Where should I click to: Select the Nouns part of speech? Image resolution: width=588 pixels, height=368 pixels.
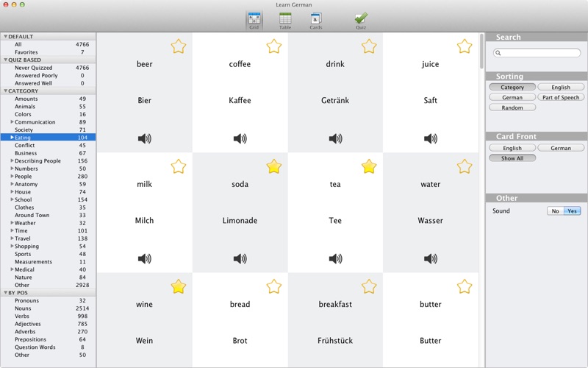click(48, 308)
